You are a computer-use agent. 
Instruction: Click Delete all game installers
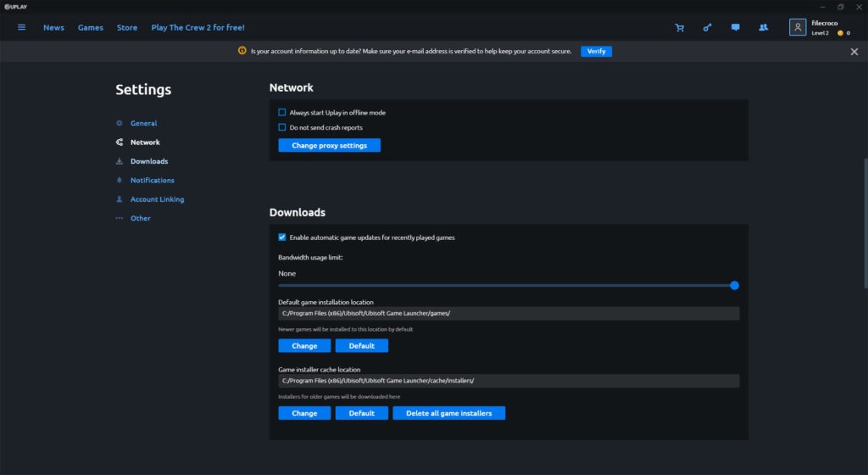[x=449, y=413]
